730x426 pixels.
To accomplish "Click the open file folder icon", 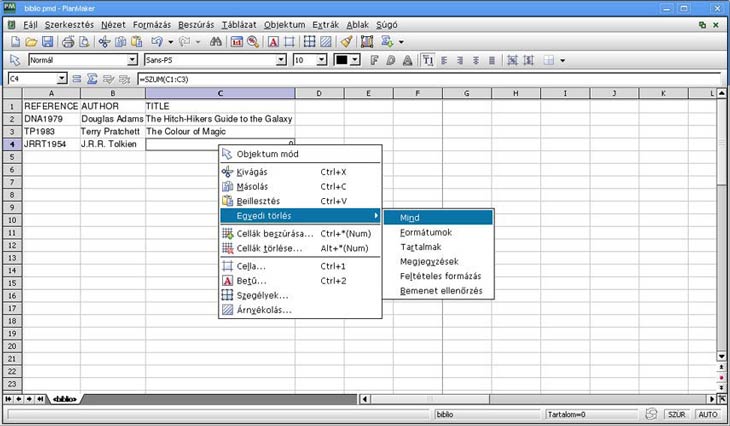I will (x=31, y=42).
